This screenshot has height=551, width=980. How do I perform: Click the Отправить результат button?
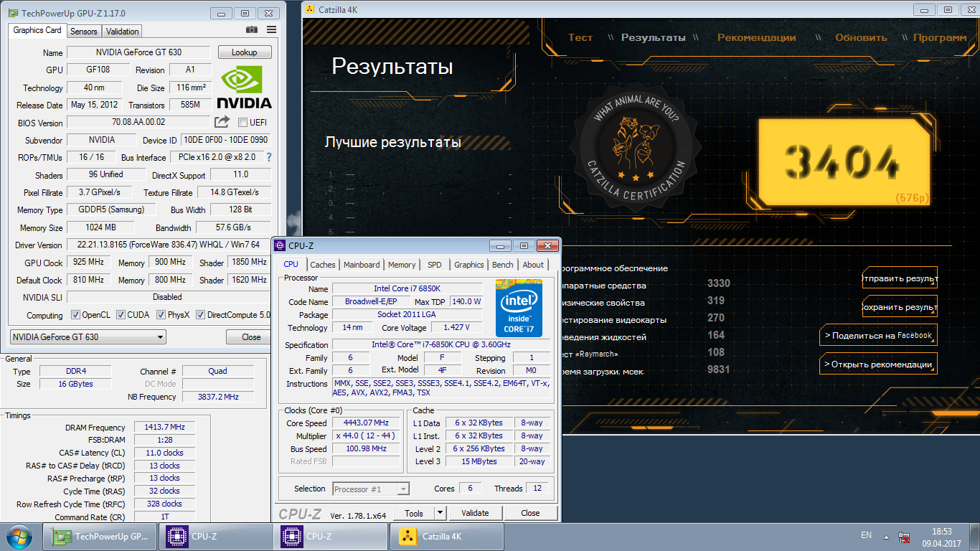pos(900,278)
